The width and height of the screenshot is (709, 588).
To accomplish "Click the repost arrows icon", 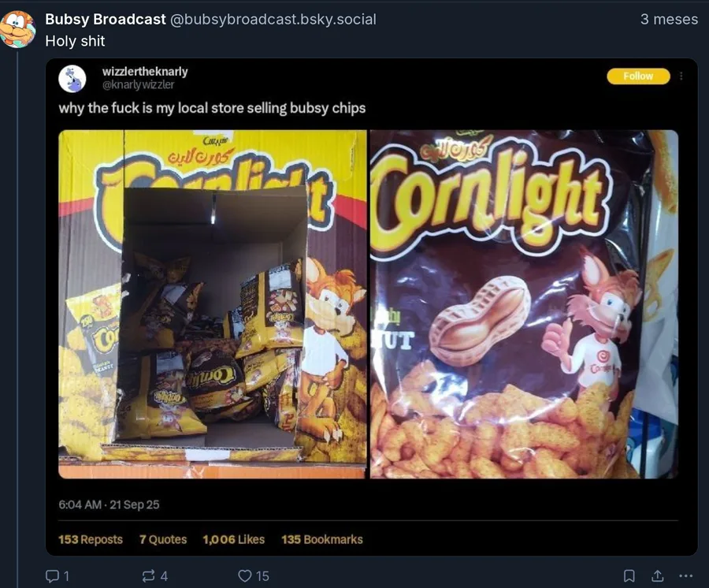I will pos(147,576).
